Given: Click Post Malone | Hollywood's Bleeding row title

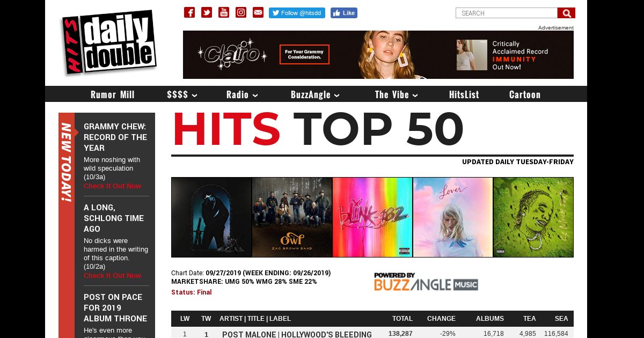Looking at the screenshot, I should 297,334.
